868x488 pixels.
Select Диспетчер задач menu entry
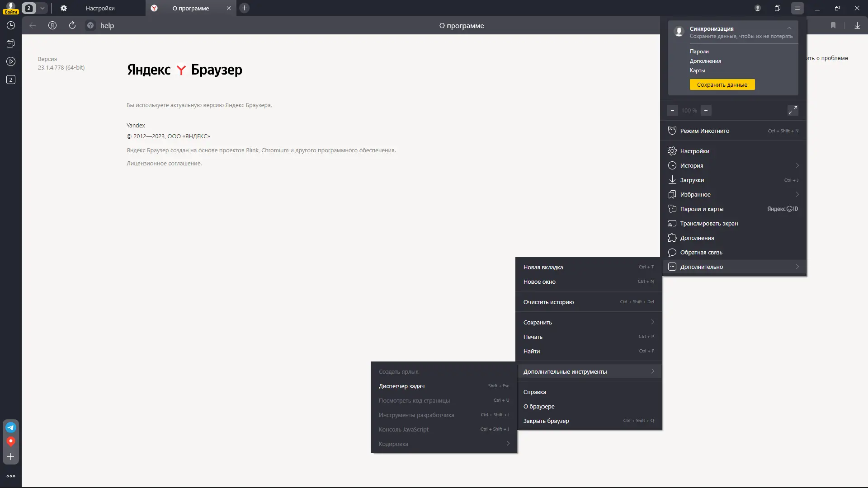[x=401, y=386]
